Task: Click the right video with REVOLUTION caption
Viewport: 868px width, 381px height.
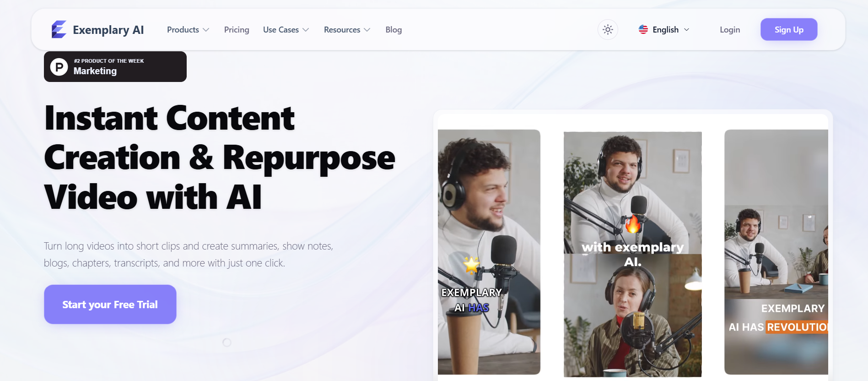Action: 776,252
